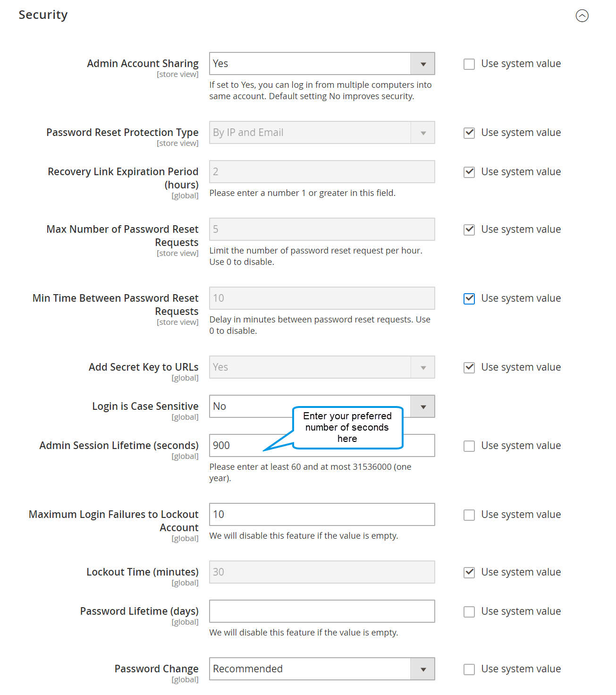Viewport: 616px width, 695px height.
Task: Open the Login is Case Sensitive dropdown
Action: click(322, 407)
